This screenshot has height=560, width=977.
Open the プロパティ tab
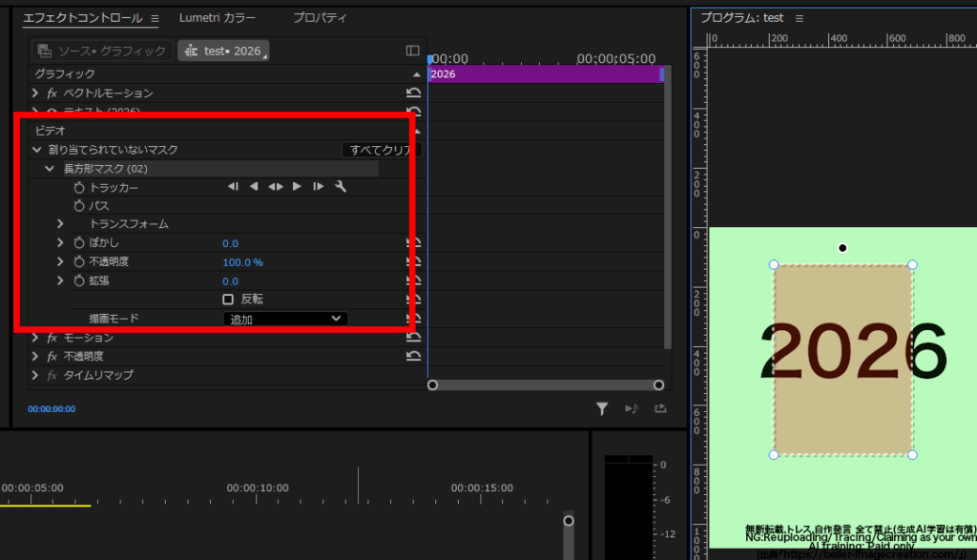tap(320, 18)
